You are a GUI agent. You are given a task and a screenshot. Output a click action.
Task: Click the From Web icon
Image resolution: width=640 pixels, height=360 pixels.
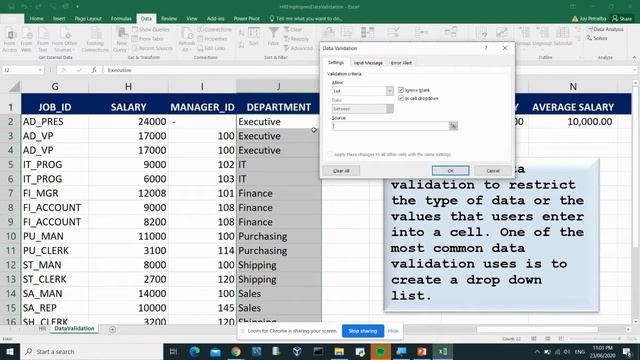[27, 40]
